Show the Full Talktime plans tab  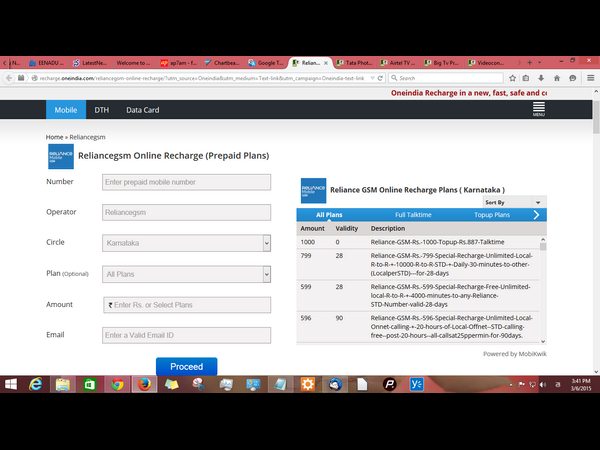413,215
